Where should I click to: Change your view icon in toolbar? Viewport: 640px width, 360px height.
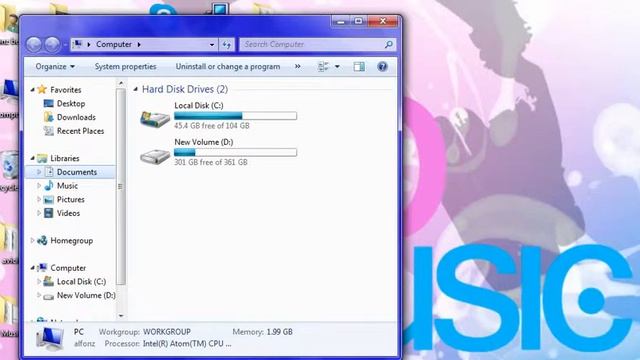(323, 67)
